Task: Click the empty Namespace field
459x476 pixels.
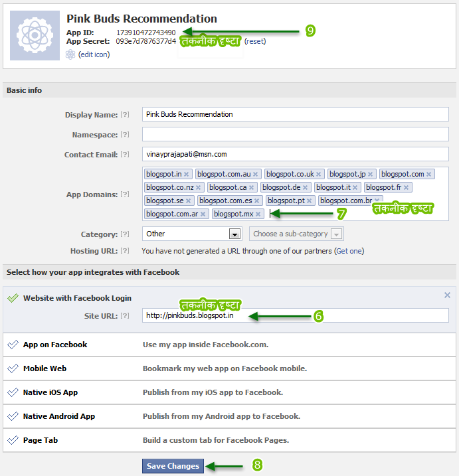Action: [296, 134]
